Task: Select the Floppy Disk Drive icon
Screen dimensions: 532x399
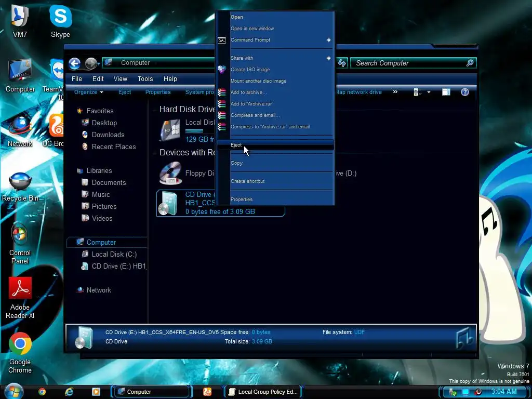Action: pyautogui.click(x=170, y=173)
